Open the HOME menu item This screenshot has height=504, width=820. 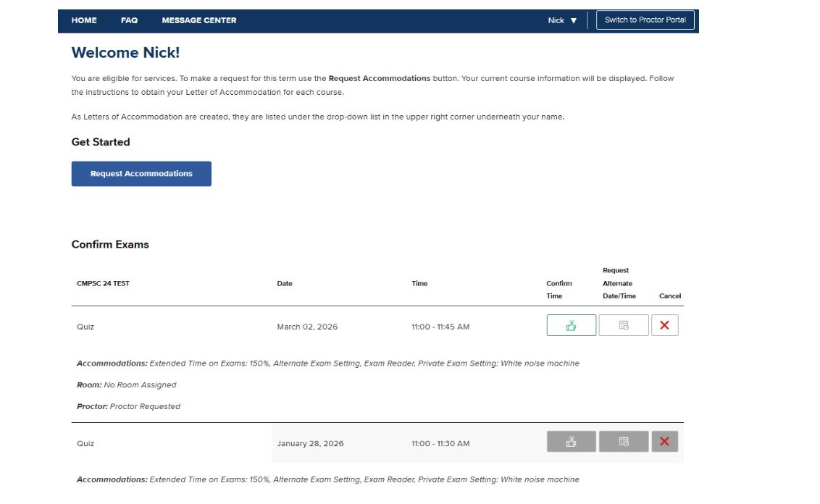83,20
